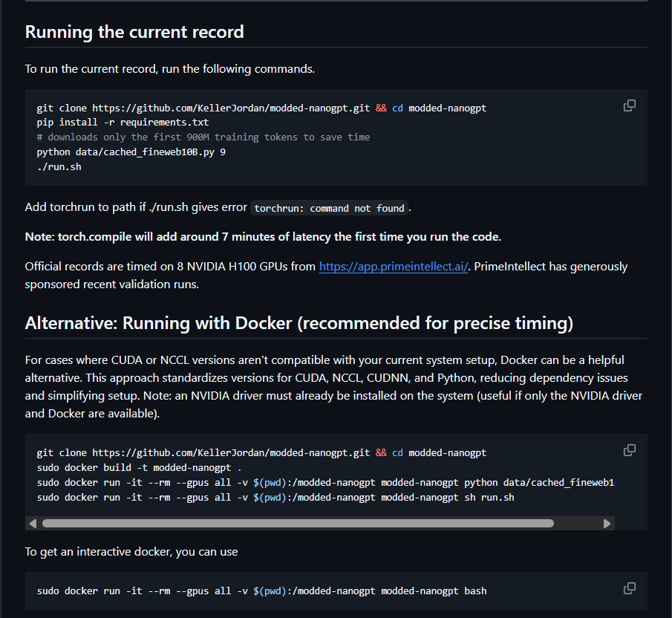Copy the interactive docker bash command
This screenshot has height=618, width=672.
click(x=629, y=588)
